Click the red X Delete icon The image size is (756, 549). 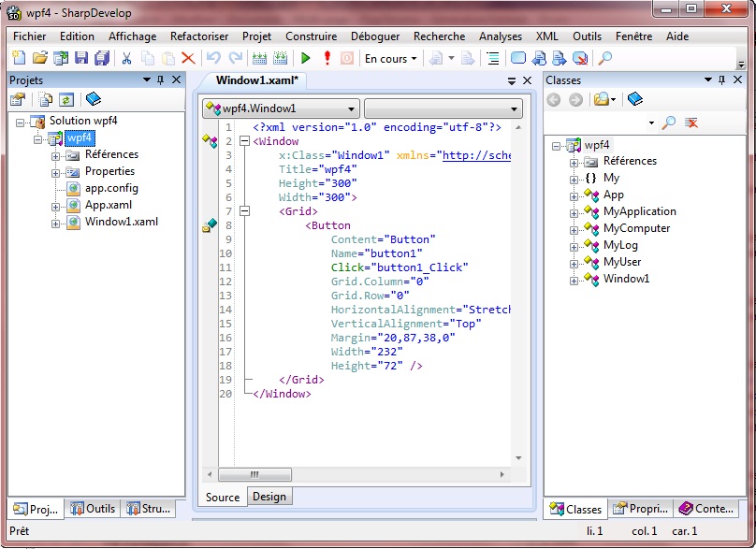point(188,59)
